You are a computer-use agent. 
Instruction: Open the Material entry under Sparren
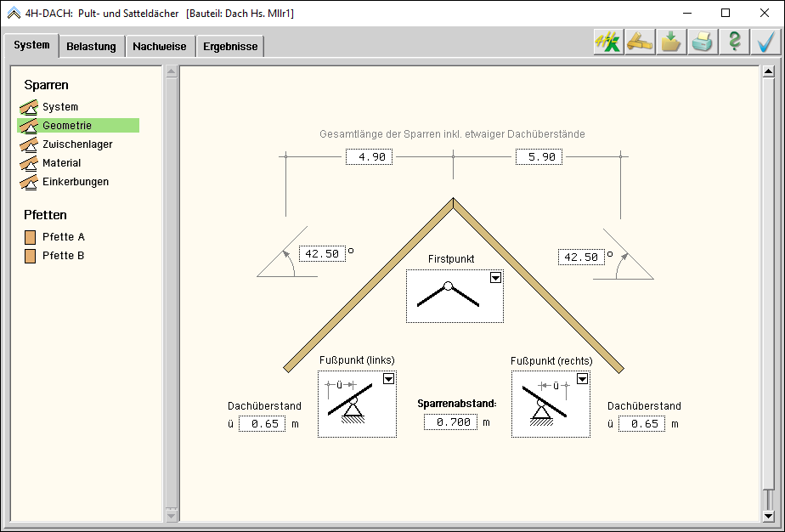pos(62,163)
